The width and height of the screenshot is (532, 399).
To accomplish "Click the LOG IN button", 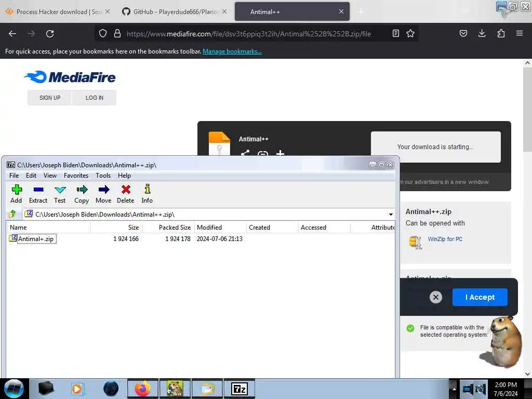I will tap(95, 98).
